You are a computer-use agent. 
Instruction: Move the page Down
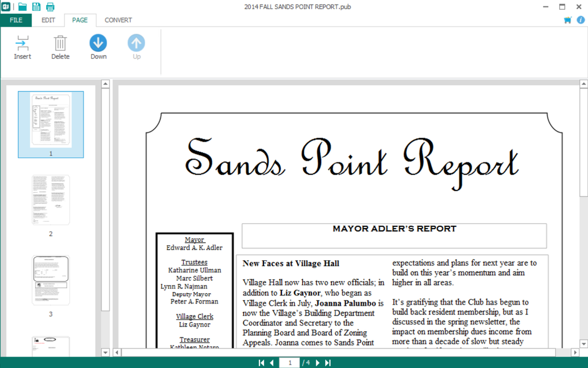(98, 48)
